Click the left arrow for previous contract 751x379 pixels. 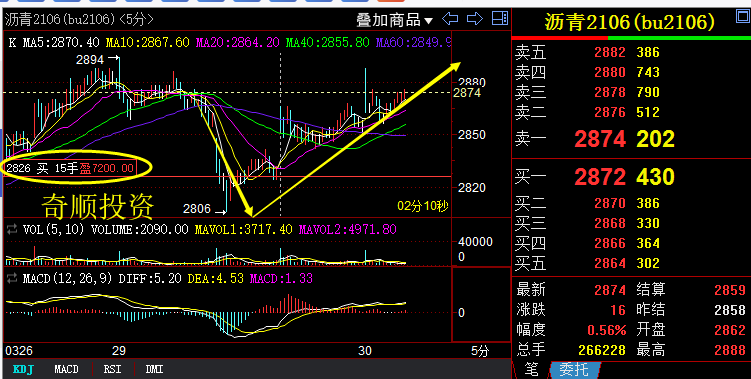[x=450, y=19]
